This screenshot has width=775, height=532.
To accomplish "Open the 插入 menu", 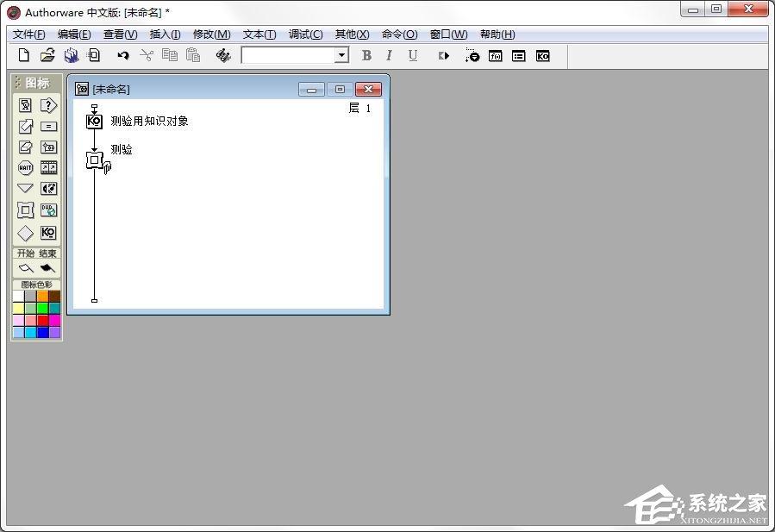I will tap(164, 34).
